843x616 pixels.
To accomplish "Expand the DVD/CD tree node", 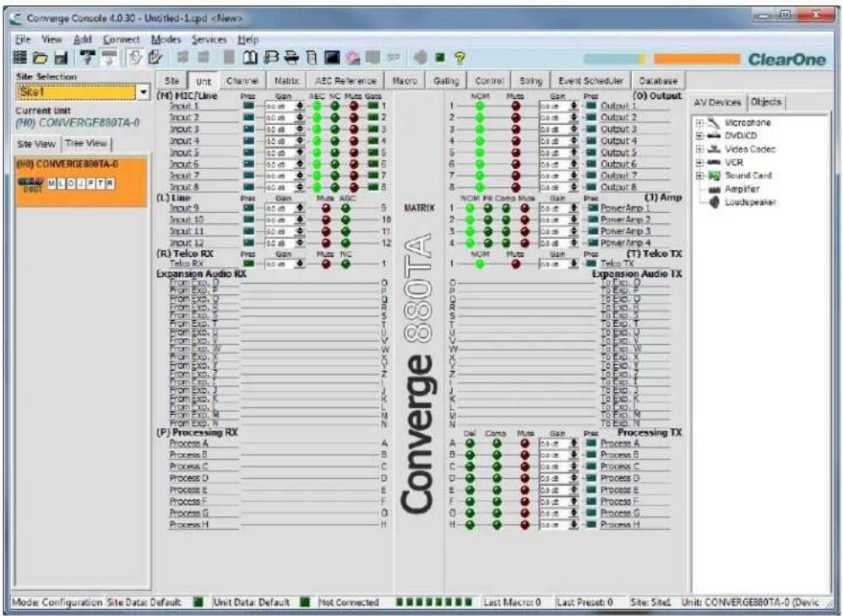I will [699, 136].
